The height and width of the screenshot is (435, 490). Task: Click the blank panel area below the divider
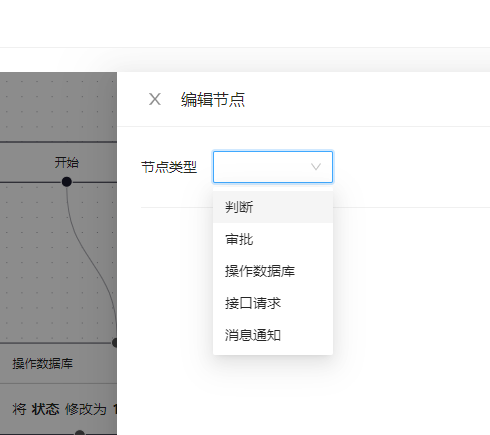point(410,300)
